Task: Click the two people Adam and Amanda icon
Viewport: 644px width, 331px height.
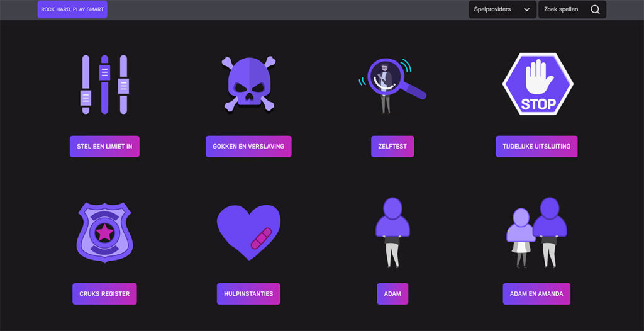Action: click(x=536, y=233)
